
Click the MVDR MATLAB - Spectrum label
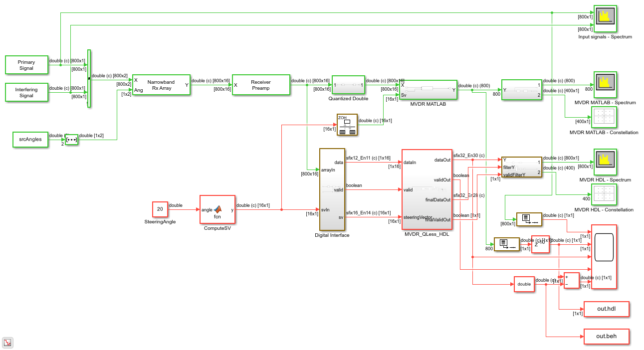(x=605, y=102)
